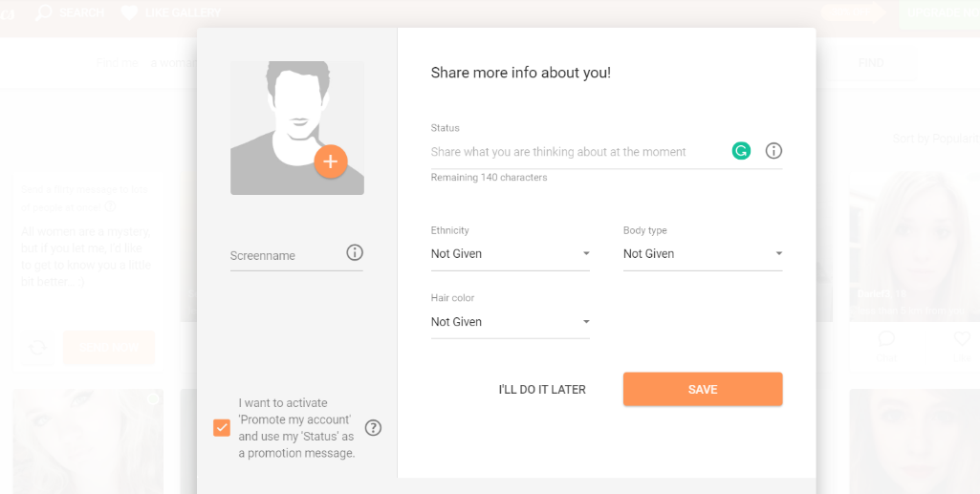Click the info icon next to Status field
The height and width of the screenshot is (494, 980).
click(x=773, y=151)
